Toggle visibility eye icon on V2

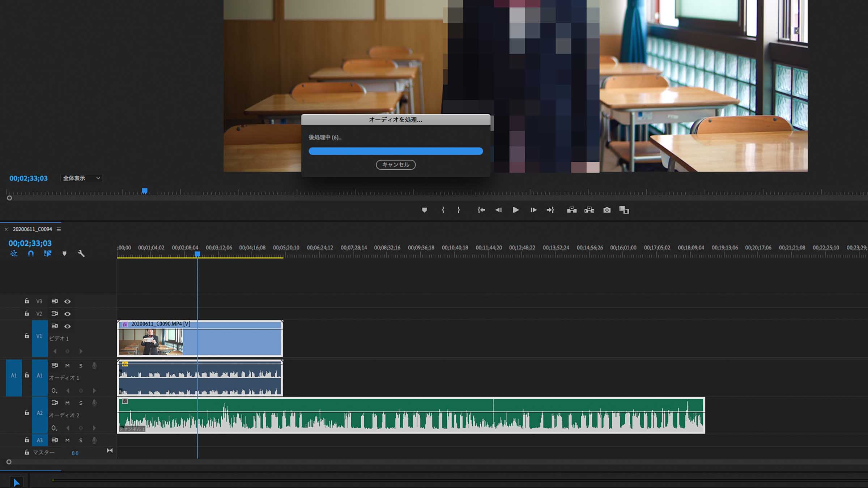coord(67,313)
